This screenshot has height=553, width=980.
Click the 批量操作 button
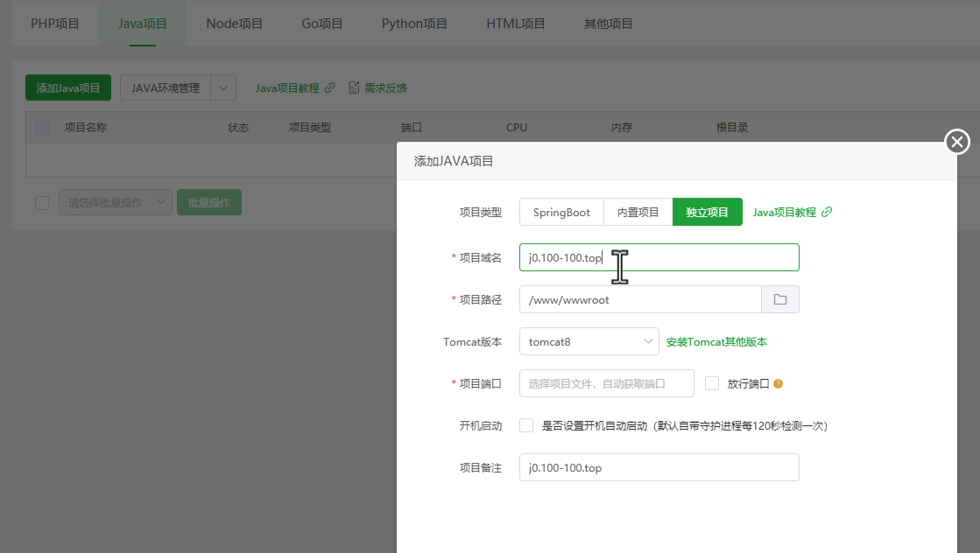point(209,203)
